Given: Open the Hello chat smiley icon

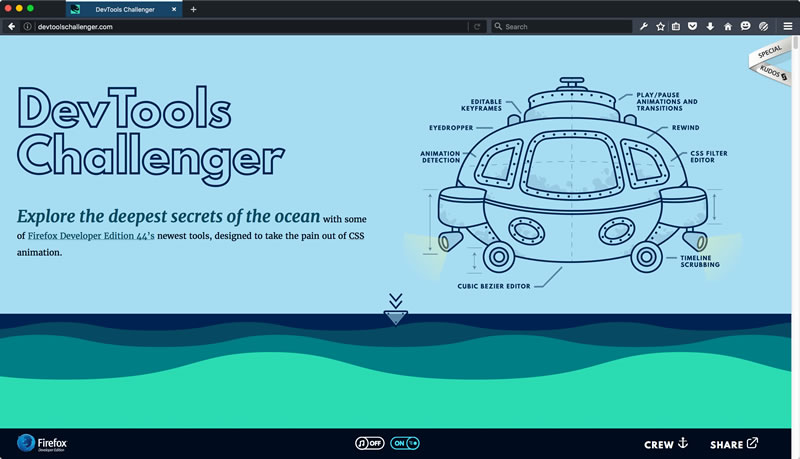Looking at the screenshot, I should [745, 26].
